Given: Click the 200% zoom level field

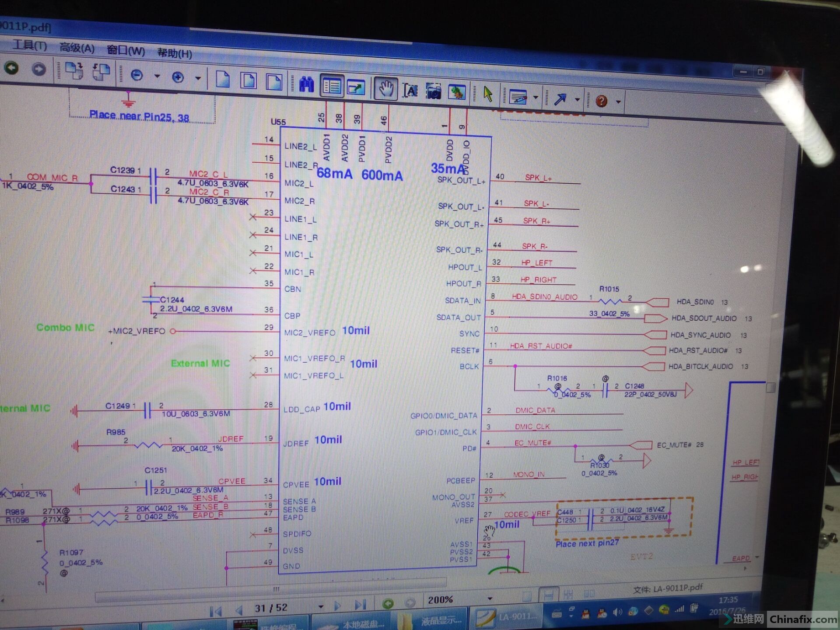Looking at the screenshot, I should [441, 600].
